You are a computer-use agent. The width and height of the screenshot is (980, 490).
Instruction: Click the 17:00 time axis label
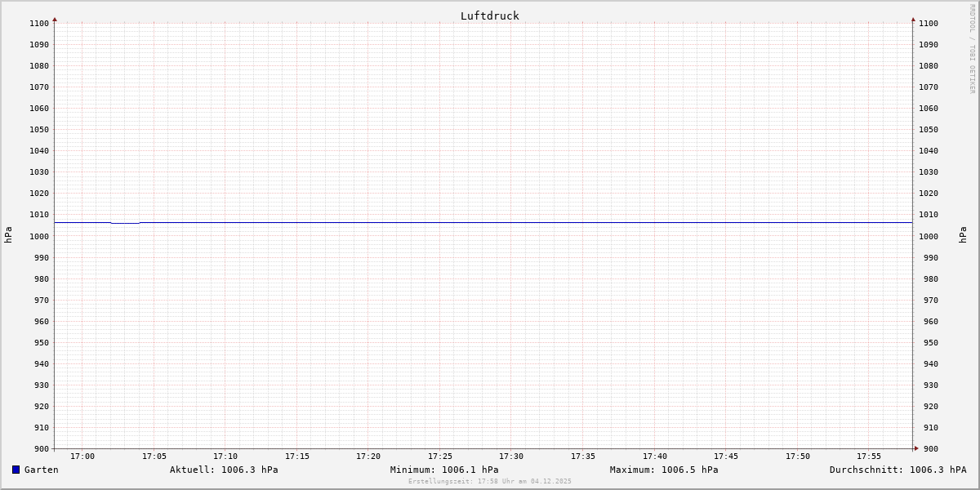[x=82, y=457]
